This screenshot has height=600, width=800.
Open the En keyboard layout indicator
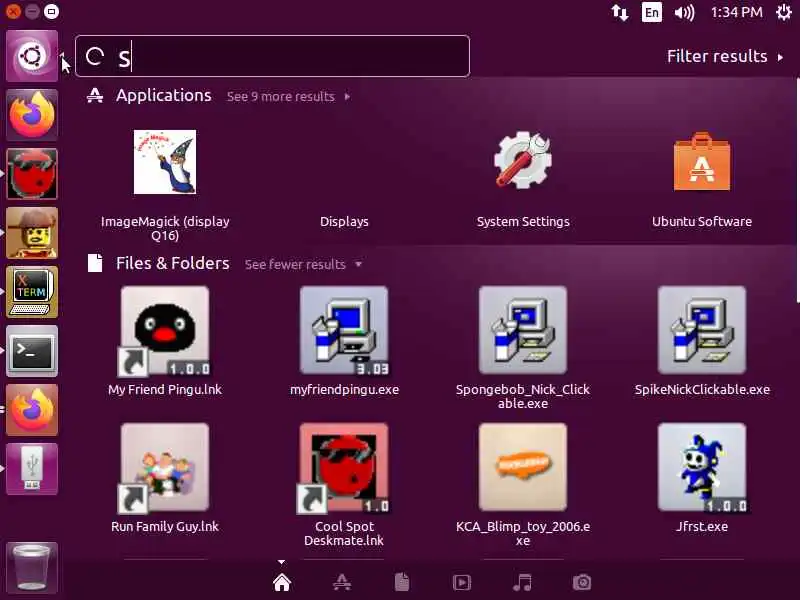coord(652,12)
